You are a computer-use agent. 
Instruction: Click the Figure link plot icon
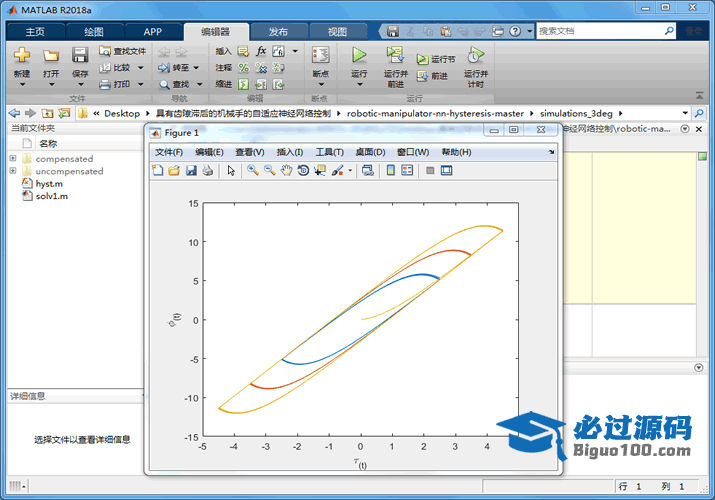[368, 170]
